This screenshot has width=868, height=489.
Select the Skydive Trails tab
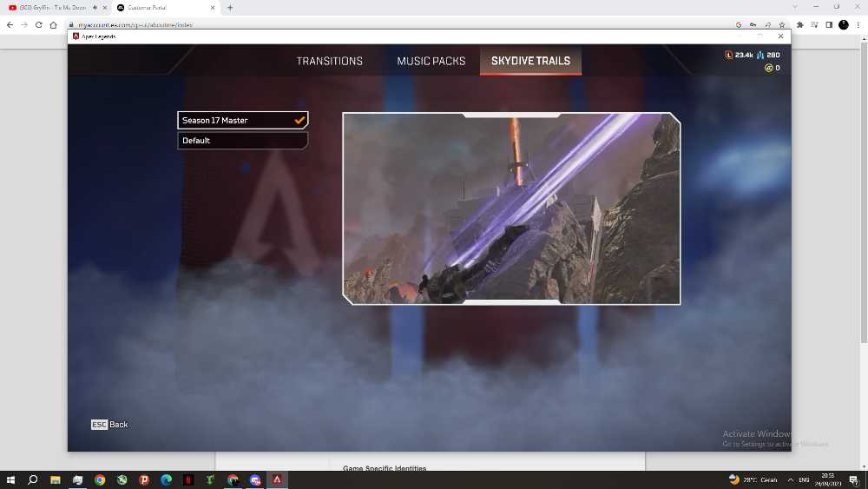pyautogui.click(x=530, y=60)
